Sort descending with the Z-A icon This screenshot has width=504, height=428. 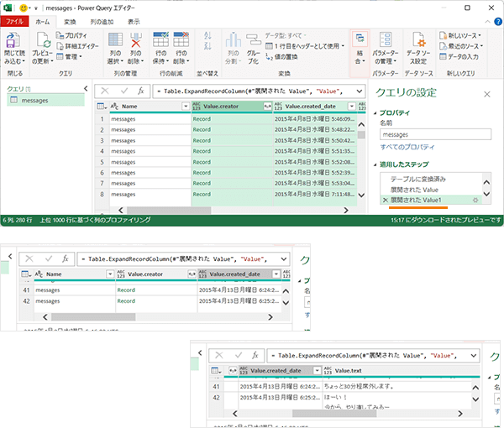[x=207, y=45]
